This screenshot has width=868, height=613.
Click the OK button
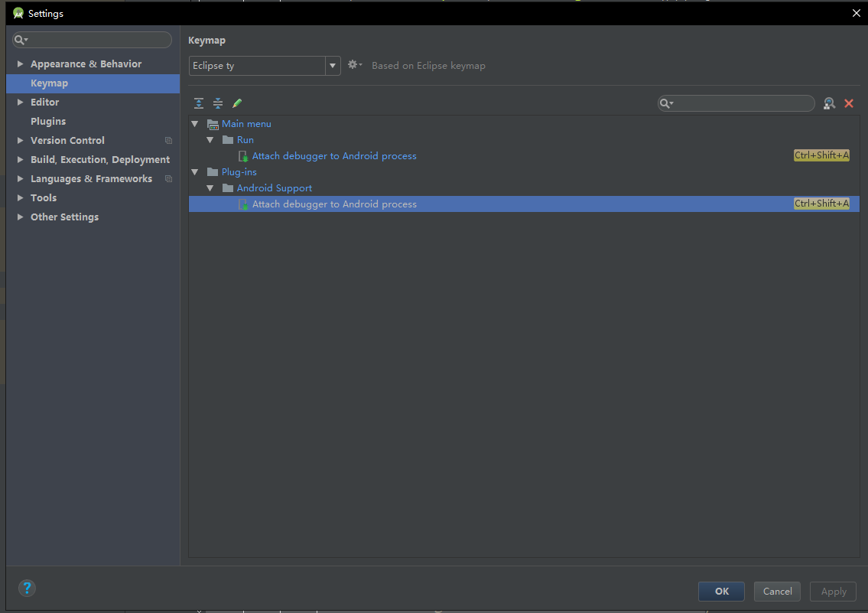pyautogui.click(x=721, y=592)
